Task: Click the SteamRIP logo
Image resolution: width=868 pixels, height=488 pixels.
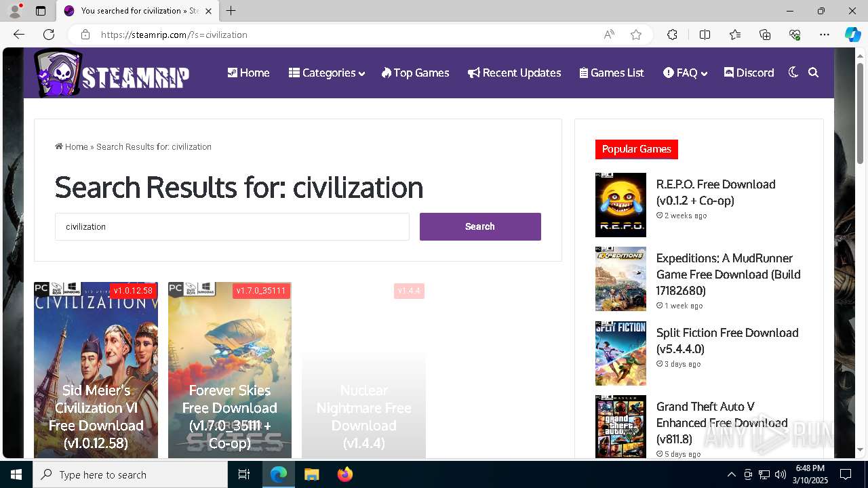Action: 112,73
